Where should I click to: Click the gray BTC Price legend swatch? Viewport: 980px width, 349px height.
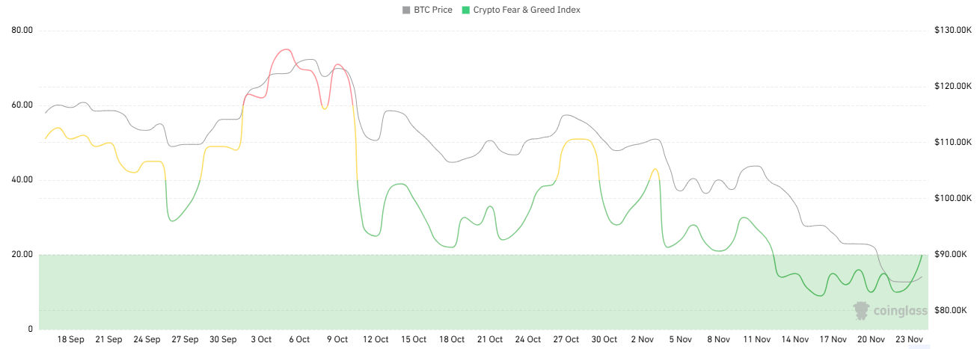tap(407, 10)
